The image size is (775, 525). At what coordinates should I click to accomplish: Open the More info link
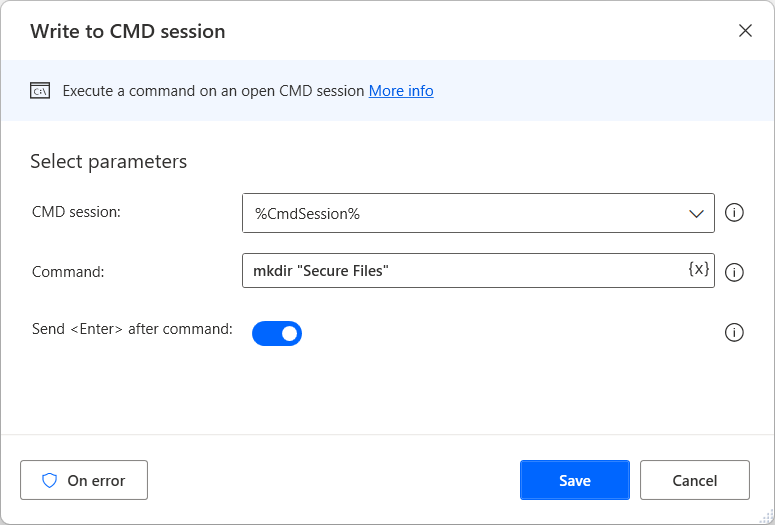click(x=401, y=91)
